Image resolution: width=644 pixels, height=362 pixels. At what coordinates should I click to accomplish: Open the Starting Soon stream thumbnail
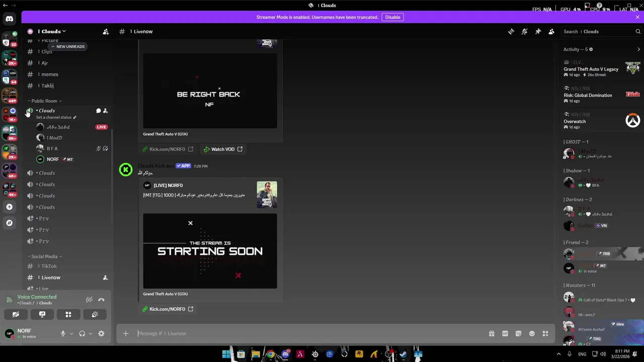[210, 251]
